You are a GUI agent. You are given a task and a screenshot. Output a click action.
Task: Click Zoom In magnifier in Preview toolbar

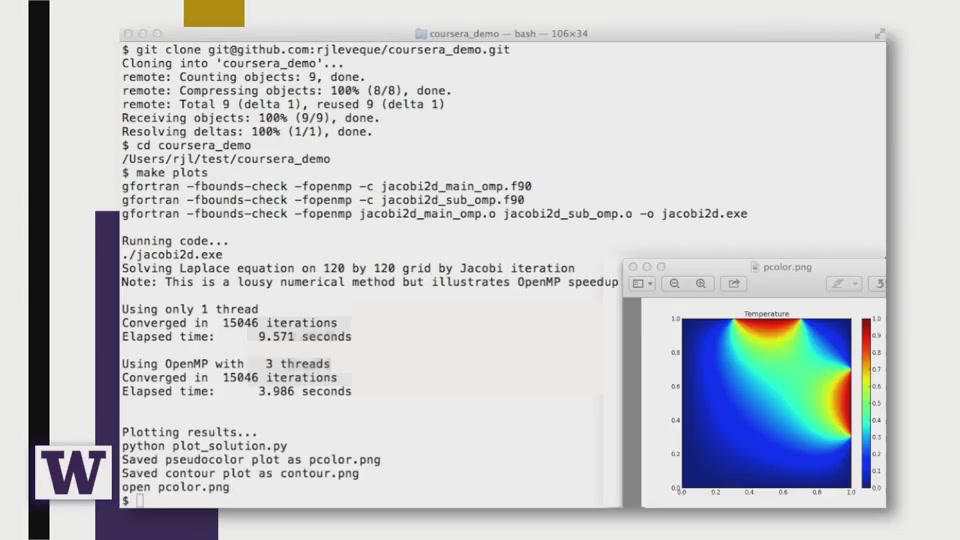(700, 283)
